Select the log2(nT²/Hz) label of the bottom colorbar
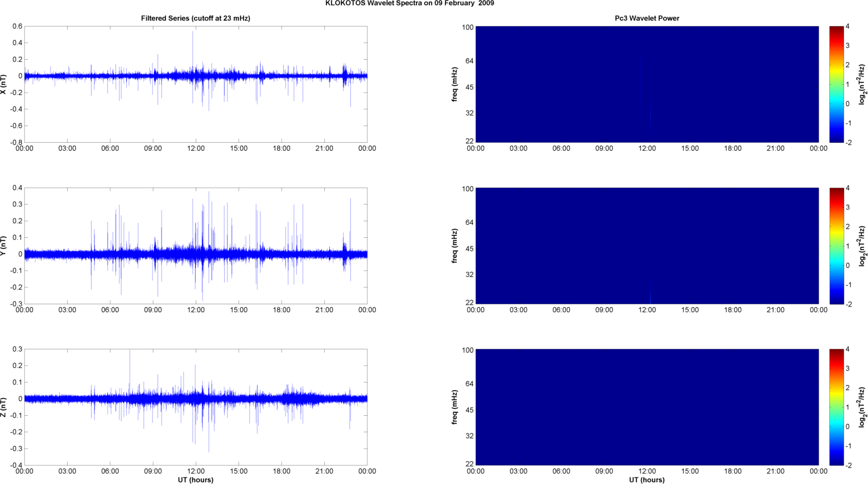This screenshot has width=868, height=484. coord(862,407)
